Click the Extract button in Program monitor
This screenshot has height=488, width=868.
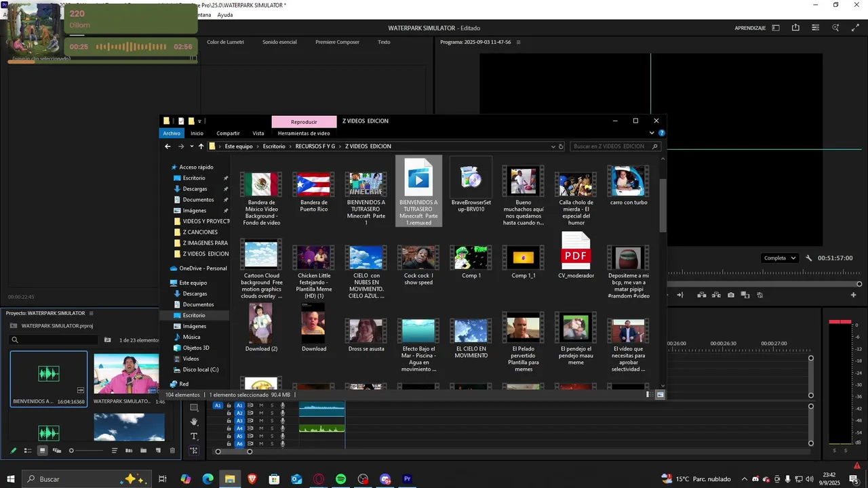[x=716, y=295]
